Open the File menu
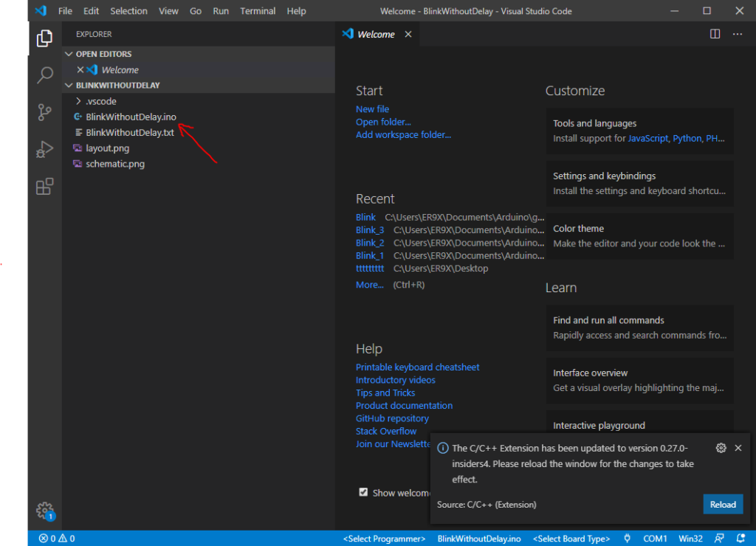Image resolution: width=756 pixels, height=546 pixels. [x=65, y=10]
